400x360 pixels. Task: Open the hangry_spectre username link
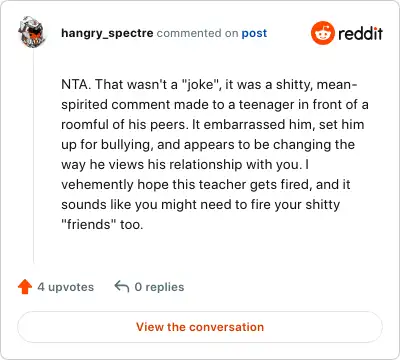click(x=107, y=33)
